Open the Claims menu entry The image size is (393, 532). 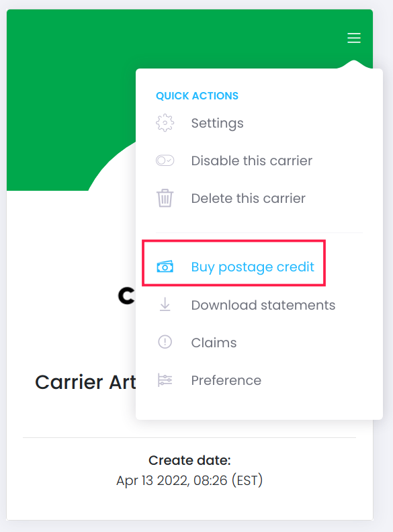[214, 343]
